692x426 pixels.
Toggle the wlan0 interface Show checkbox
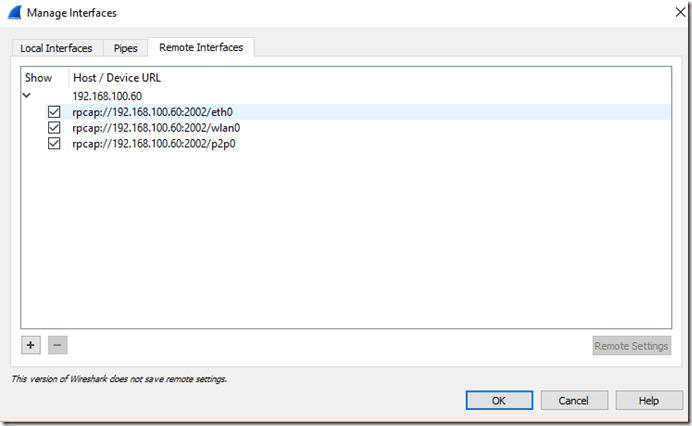point(54,128)
